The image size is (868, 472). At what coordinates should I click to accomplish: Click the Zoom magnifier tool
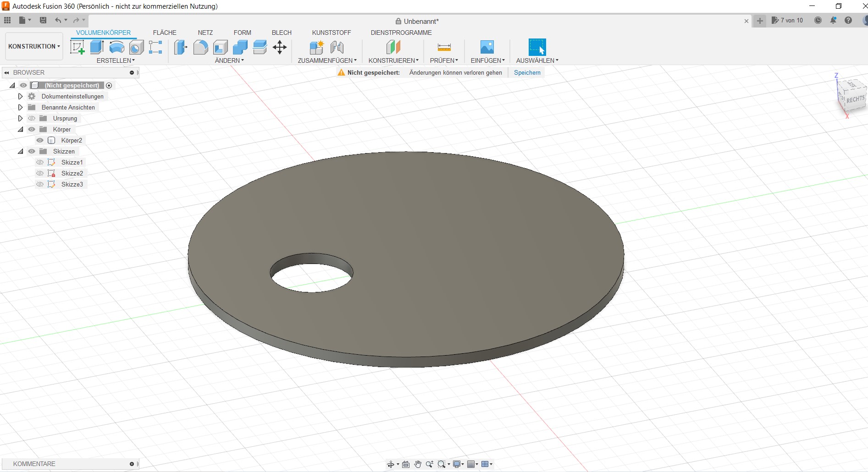430,464
